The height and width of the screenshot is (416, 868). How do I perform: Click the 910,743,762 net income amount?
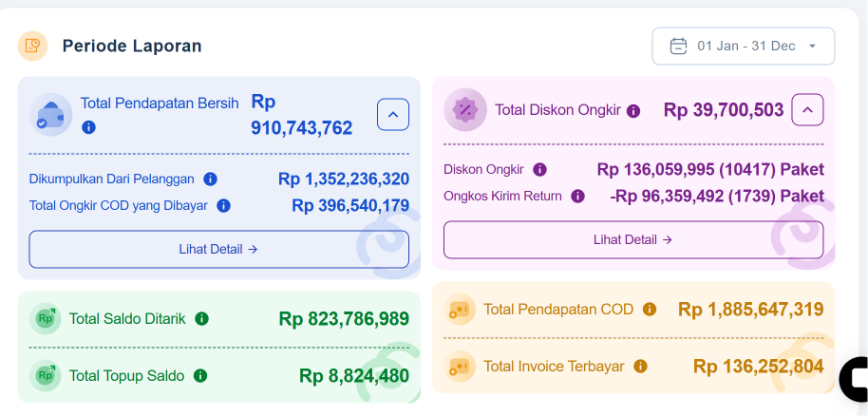pos(302,128)
